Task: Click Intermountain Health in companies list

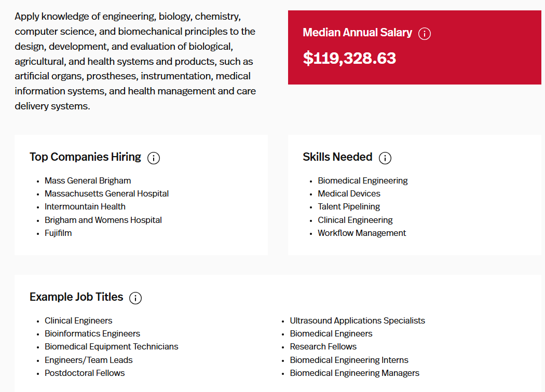Action: pos(85,206)
